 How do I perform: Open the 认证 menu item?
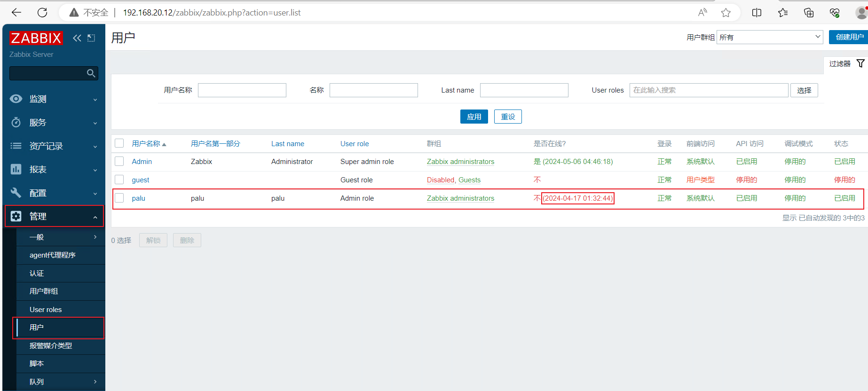[61, 273]
